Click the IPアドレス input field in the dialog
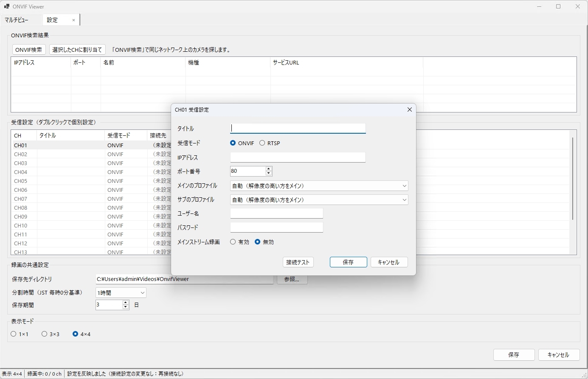Screen dimensions: 588x379 298,157
